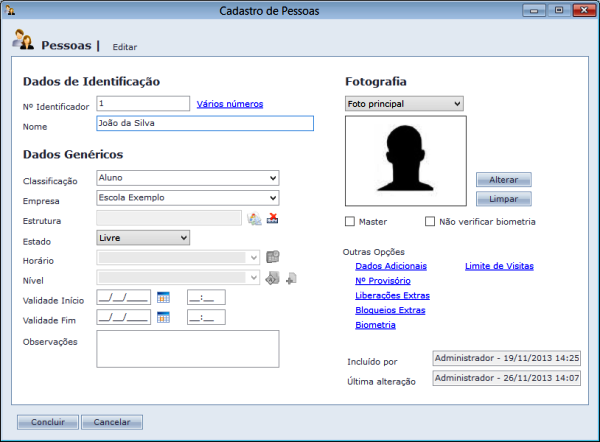
Task: Open the Validade Início calendar picker
Action: (x=164, y=297)
